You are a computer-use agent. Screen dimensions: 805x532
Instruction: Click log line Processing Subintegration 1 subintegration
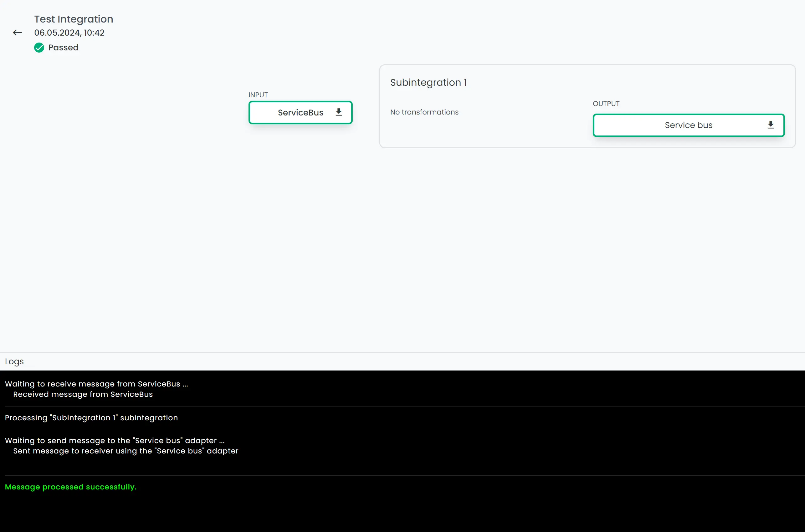click(x=91, y=418)
